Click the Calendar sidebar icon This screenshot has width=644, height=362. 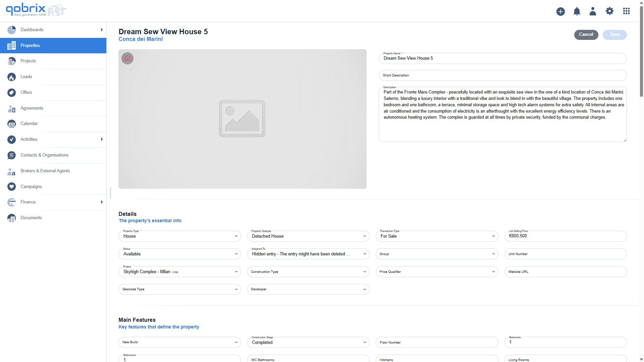click(x=11, y=124)
